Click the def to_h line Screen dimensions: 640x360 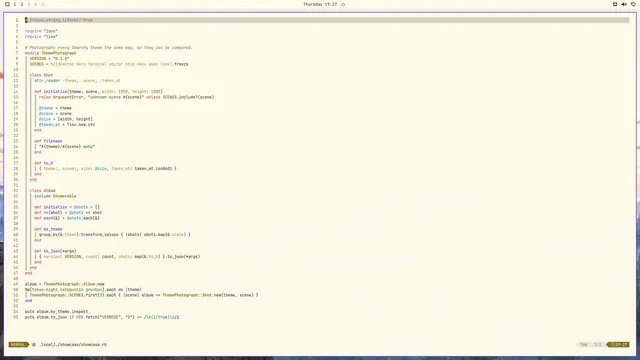(x=44, y=163)
